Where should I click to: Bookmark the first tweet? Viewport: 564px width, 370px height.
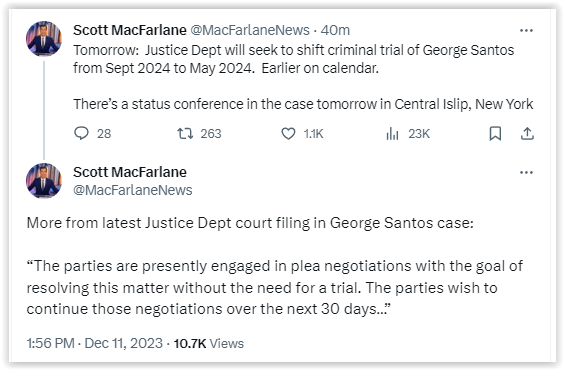[x=495, y=134]
